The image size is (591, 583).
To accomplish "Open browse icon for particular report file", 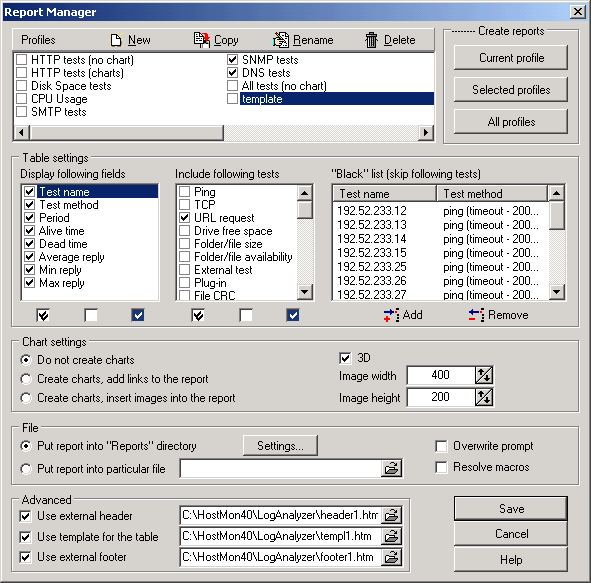I will 391,468.
